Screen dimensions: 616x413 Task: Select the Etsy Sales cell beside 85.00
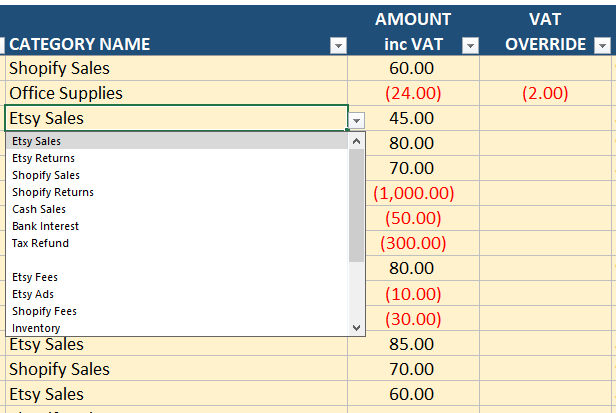pos(176,345)
